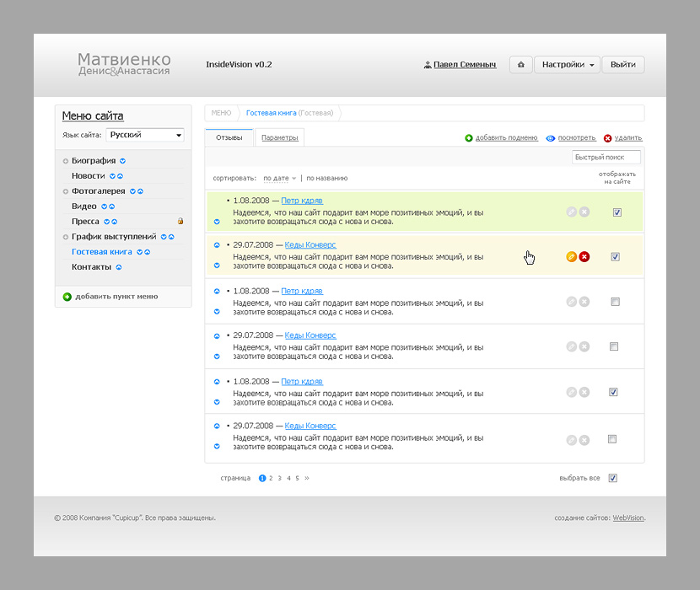
Task: Click the home icon in the header
Action: tap(520, 65)
